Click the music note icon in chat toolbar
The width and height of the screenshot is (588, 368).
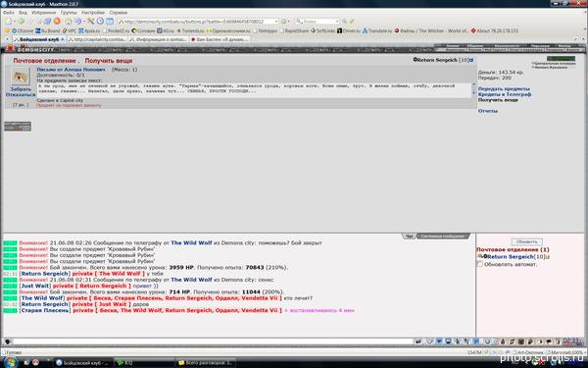pyautogui.click(x=512, y=342)
